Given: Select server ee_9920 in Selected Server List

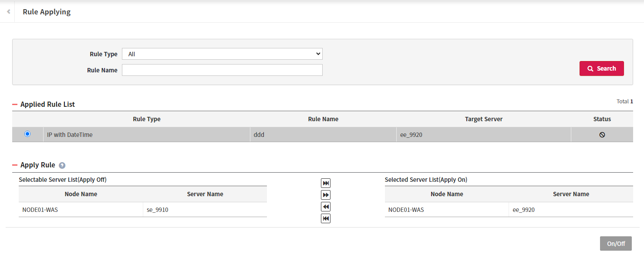Looking at the screenshot, I should coord(523,209).
